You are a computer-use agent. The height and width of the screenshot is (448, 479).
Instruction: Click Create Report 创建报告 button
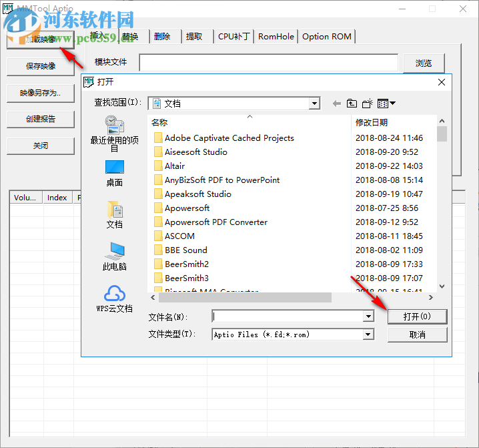click(41, 120)
